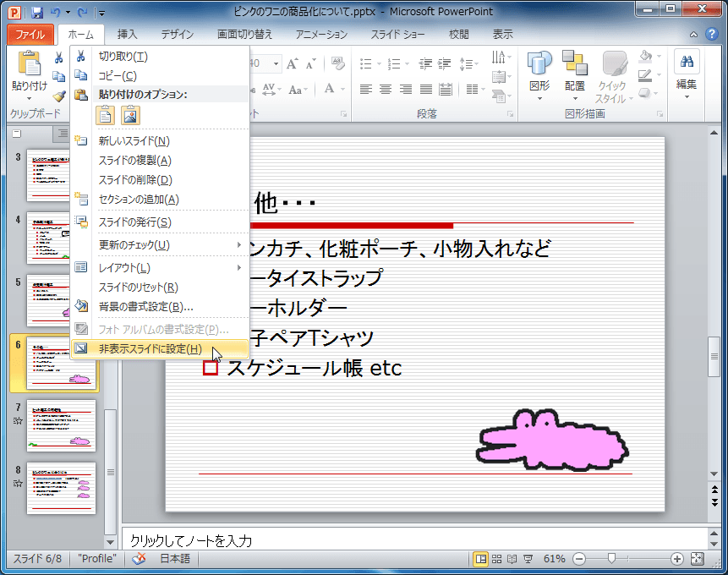
Task: Expand レイアウト submenu arrow
Action: click(239, 267)
